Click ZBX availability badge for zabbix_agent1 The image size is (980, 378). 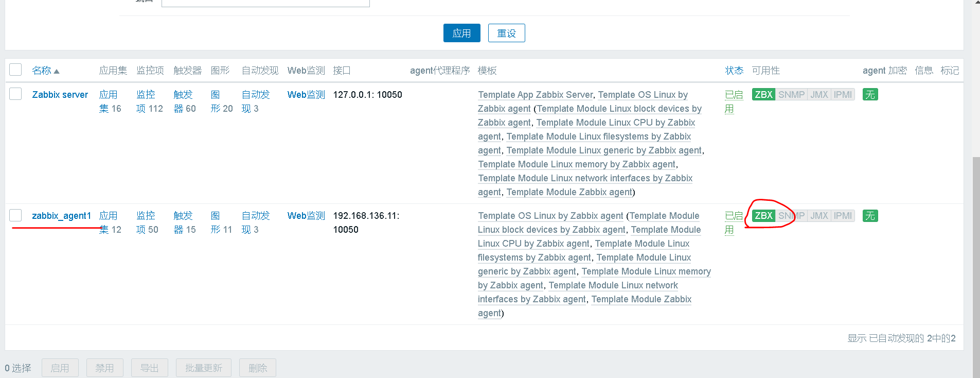click(x=763, y=216)
